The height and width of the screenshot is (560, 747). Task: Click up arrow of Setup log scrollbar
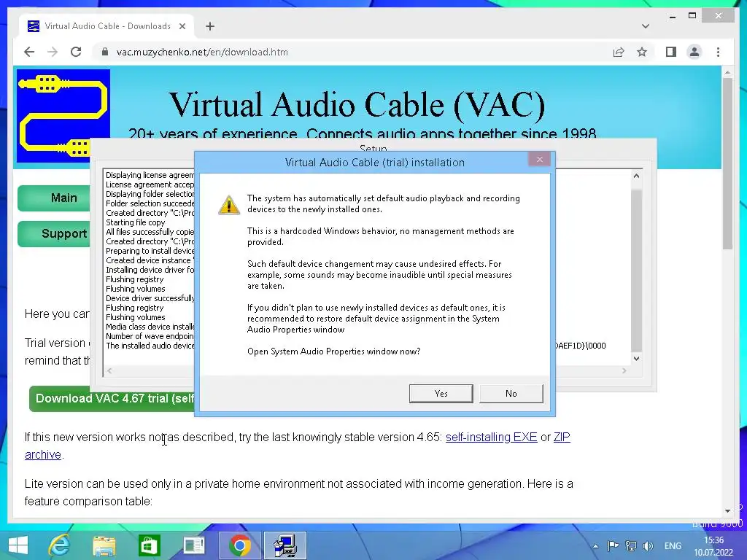636,176
